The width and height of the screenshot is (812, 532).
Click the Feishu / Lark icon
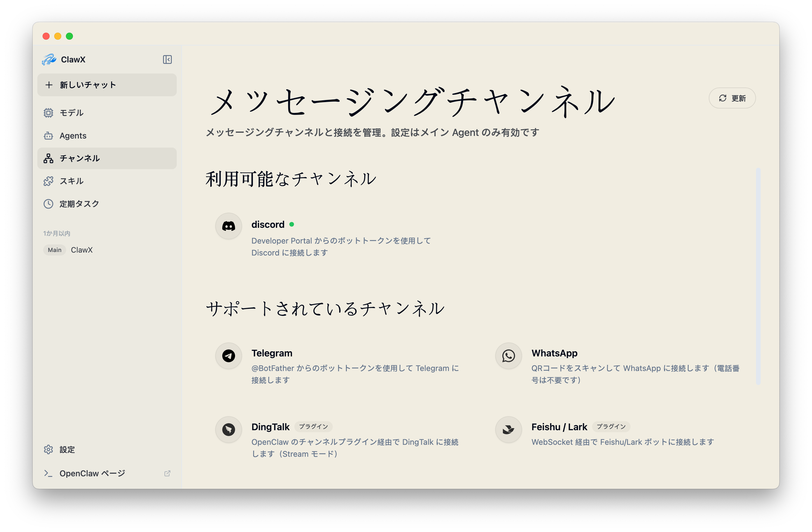coord(508,429)
